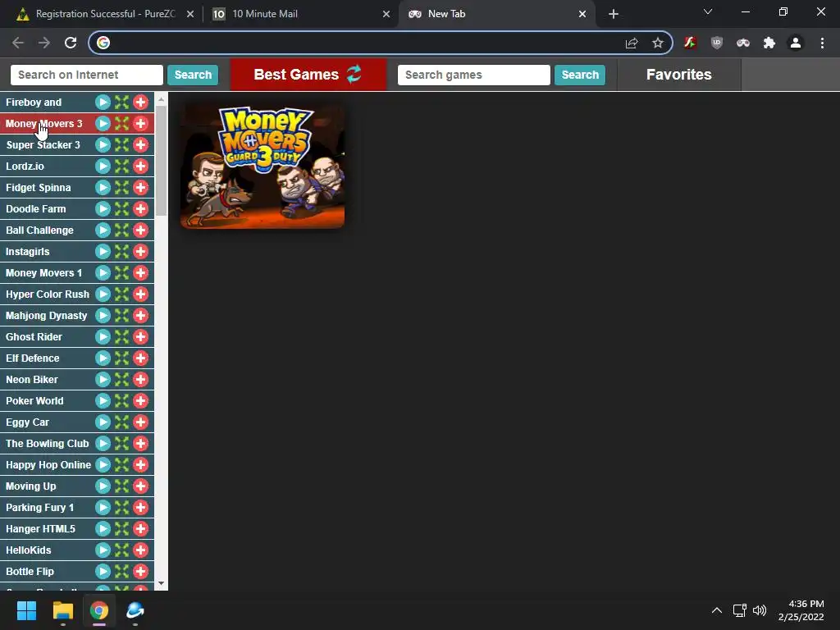Click game list scroll up arrow
The height and width of the screenshot is (630, 840).
162,99
